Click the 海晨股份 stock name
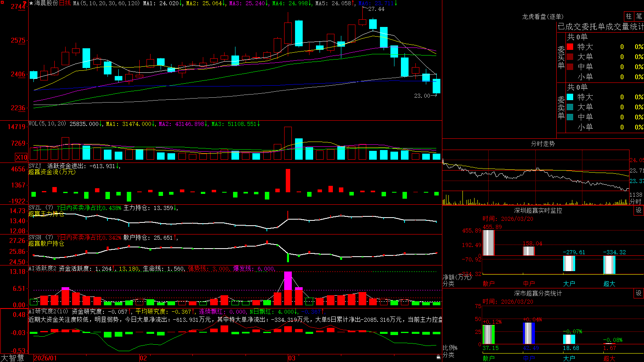Viewport: 644px width, 362px height. tap(46, 3)
